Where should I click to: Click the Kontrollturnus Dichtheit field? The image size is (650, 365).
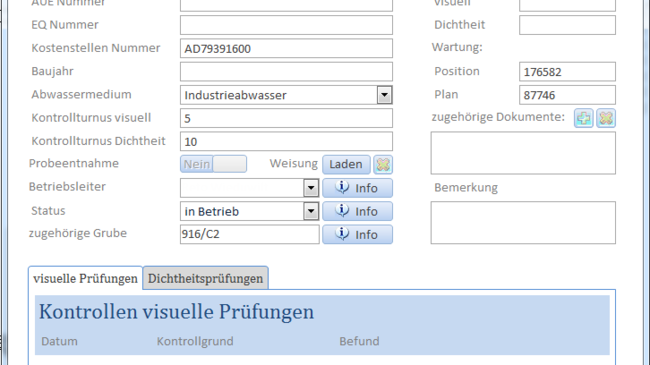pyautogui.click(x=286, y=141)
